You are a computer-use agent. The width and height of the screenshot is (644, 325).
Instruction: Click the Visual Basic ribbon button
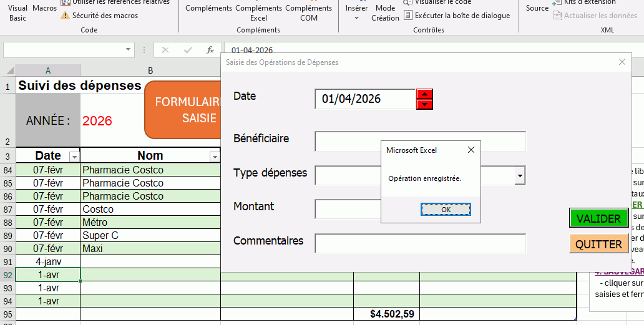pyautogui.click(x=18, y=12)
